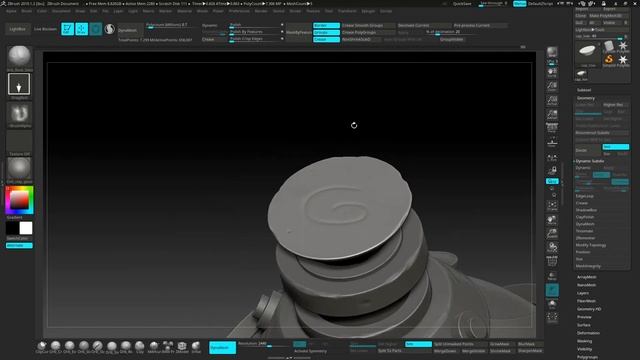Click the SharpenMask button

pyautogui.click(x=530, y=351)
